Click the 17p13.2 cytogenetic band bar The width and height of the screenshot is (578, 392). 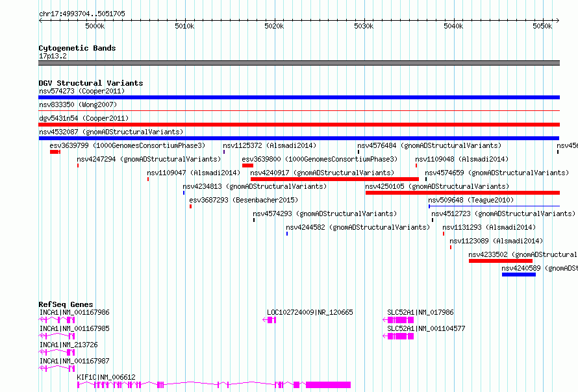coord(299,63)
